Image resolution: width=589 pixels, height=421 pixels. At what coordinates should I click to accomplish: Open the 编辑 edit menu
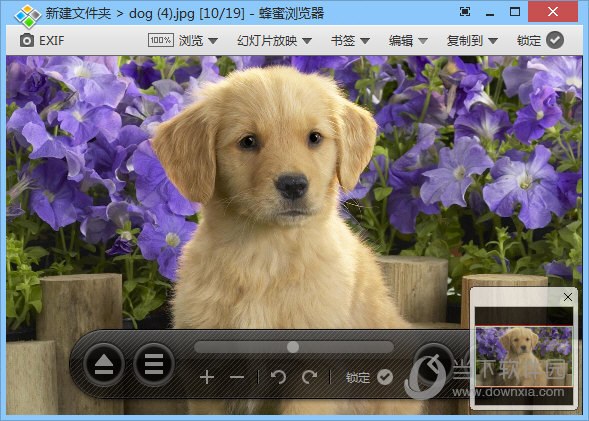coord(408,40)
